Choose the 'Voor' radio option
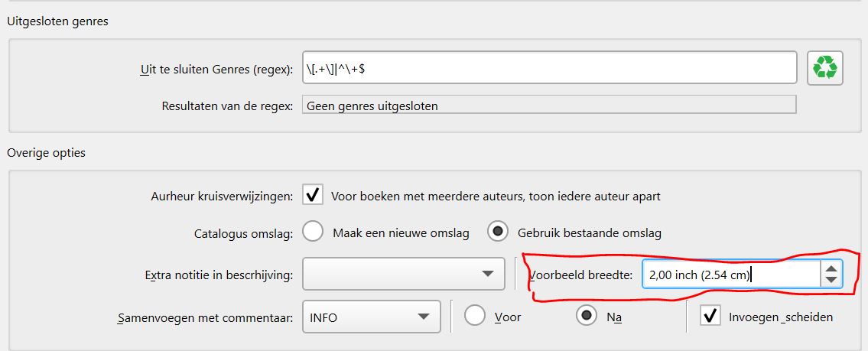 (475, 317)
